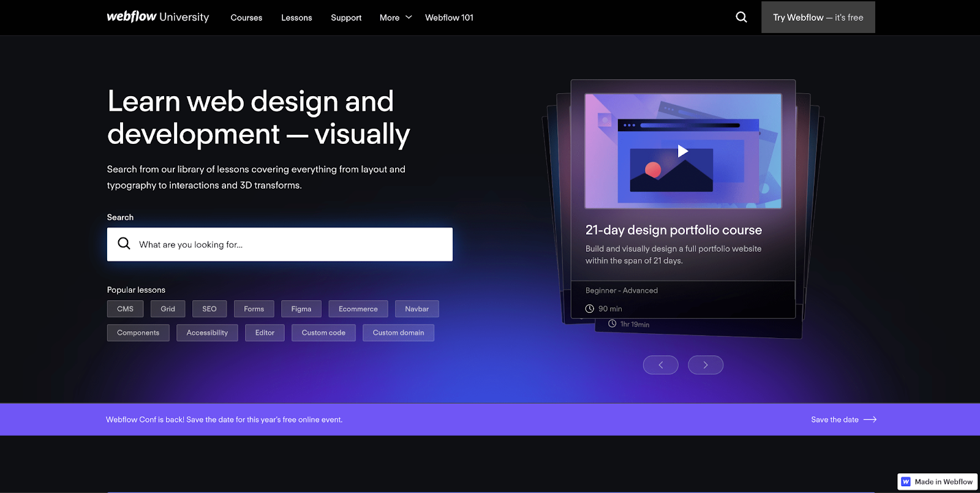Viewport: 980px width, 493px height.
Task: Select the Custom domain lesson tag
Action: point(398,333)
